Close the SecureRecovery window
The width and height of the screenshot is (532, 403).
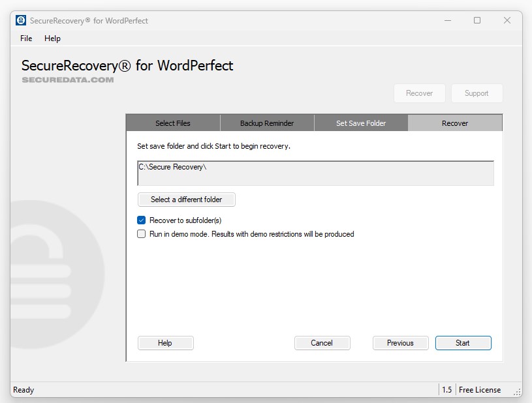tap(507, 20)
